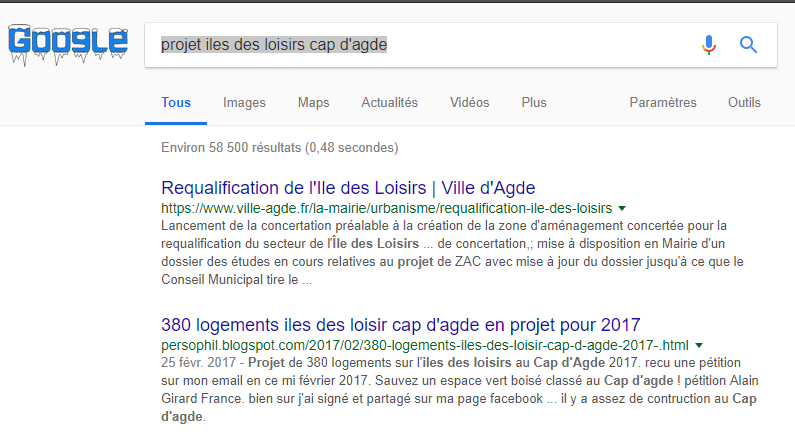
Task: Select the Tous tab
Action: pos(176,102)
